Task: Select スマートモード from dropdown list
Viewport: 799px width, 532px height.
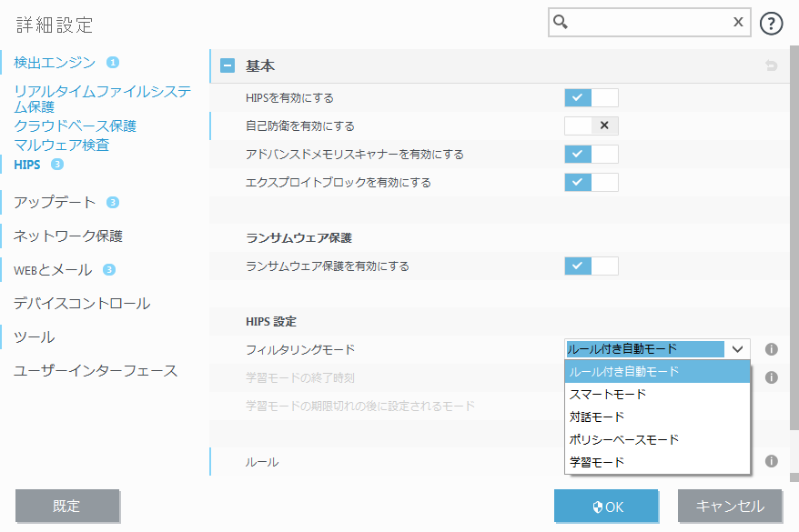Action: tap(607, 395)
